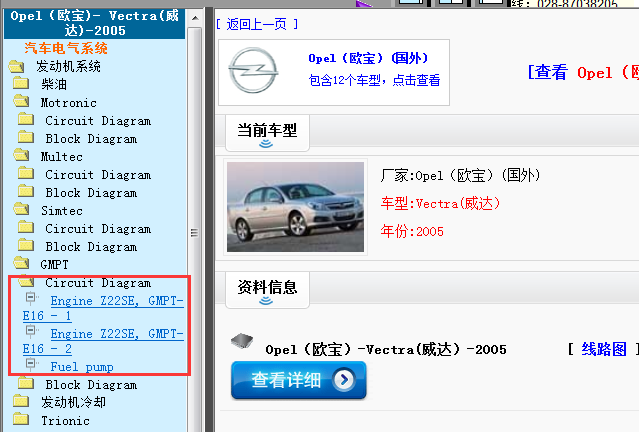639x432 pixels.
Task: Open the 线路图 link
Action: click(x=604, y=349)
